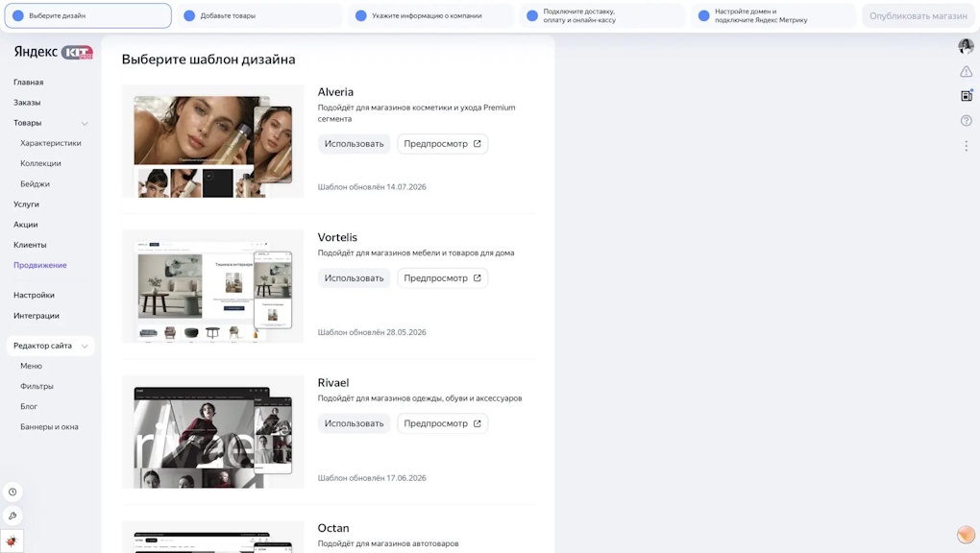Click the Vortelis template title
Screen dimensions: 980x553
point(337,237)
